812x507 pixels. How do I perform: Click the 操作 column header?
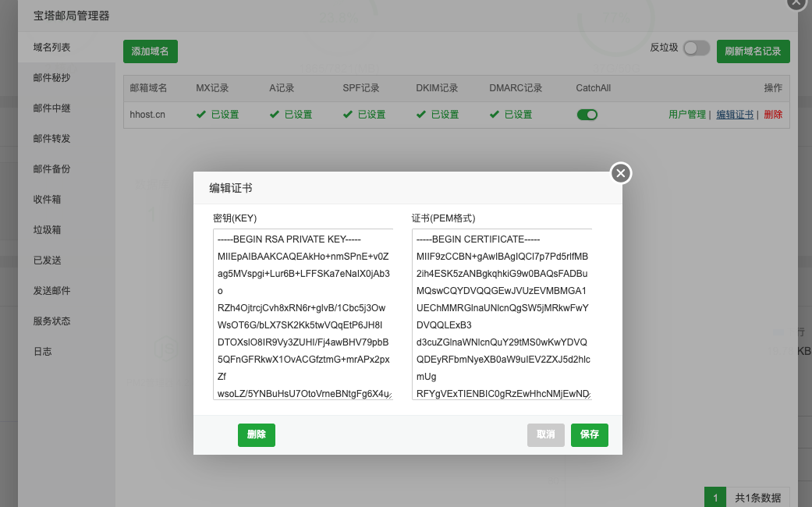click(x=773, y=88)
